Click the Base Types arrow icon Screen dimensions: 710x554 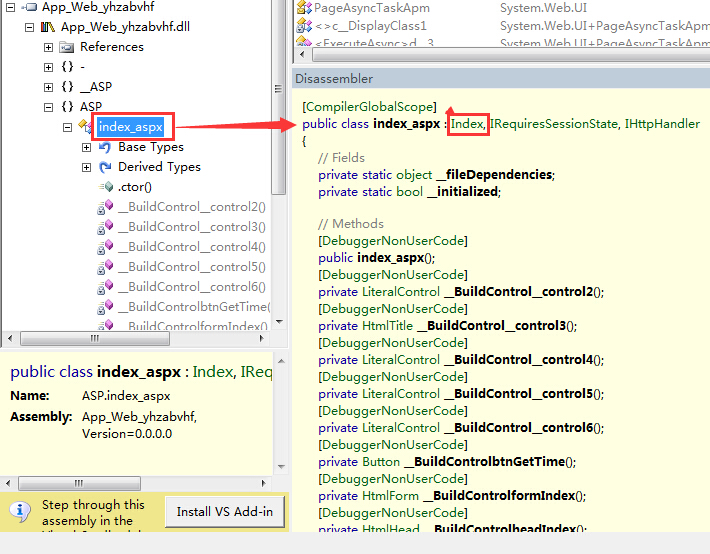point(105,147)
